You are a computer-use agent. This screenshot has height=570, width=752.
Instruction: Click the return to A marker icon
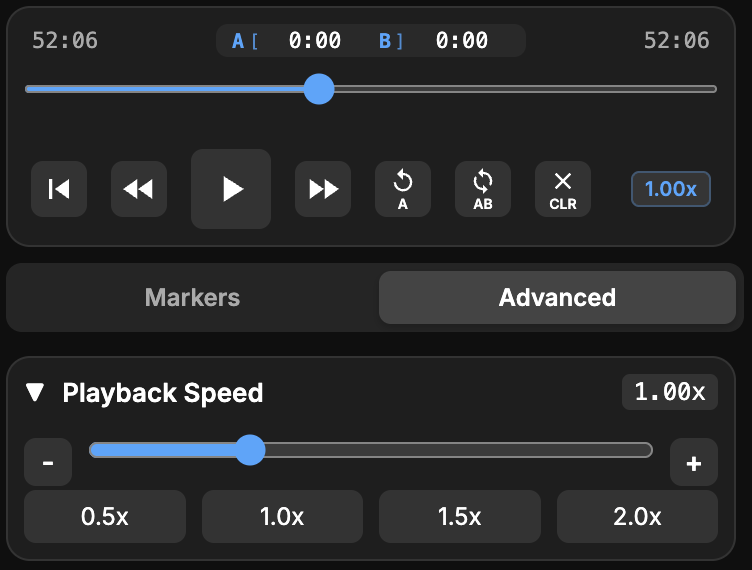[x=403, y=189]
